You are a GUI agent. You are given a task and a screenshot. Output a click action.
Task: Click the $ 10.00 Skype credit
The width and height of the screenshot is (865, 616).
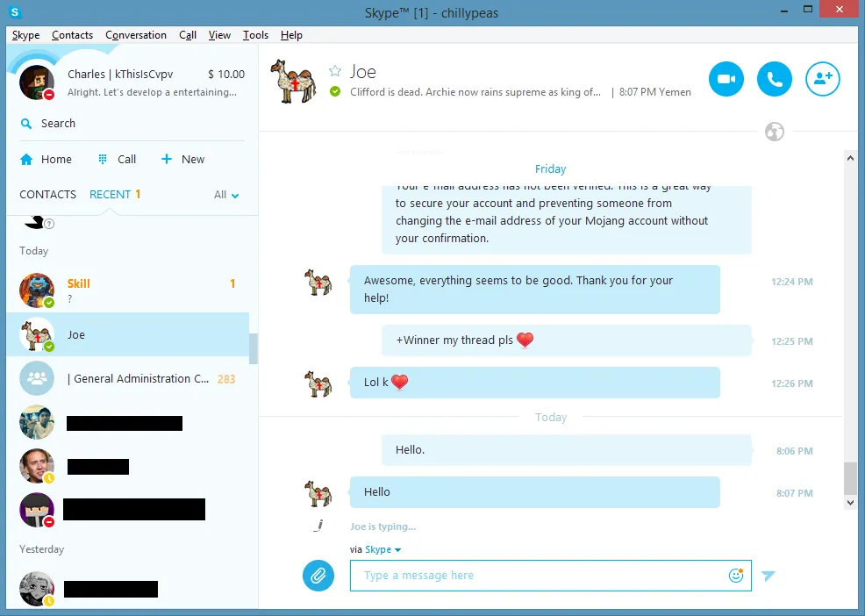[x=226, y=74]
